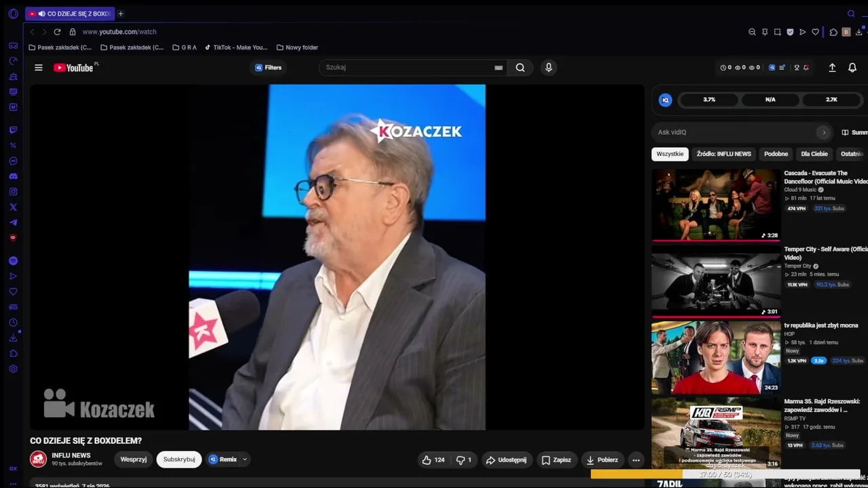Open Twitch in the browser sidebar

tap(13, 129)
